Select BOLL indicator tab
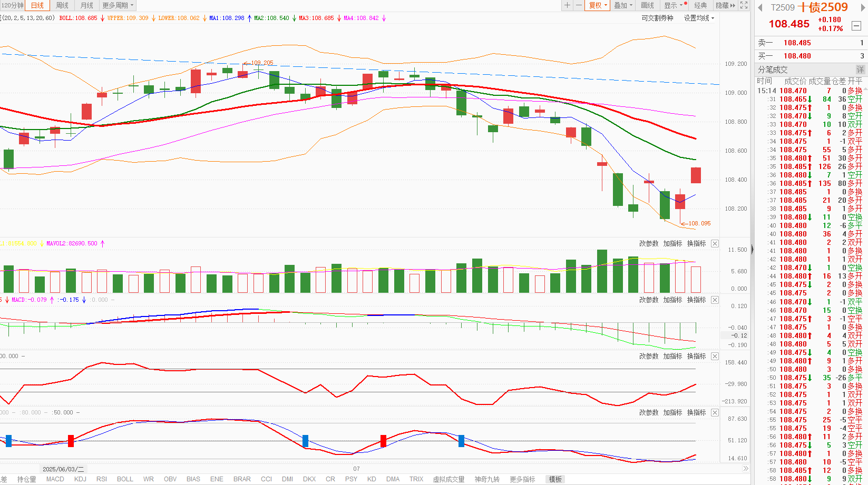868x485 pixels. click(125, 479)
